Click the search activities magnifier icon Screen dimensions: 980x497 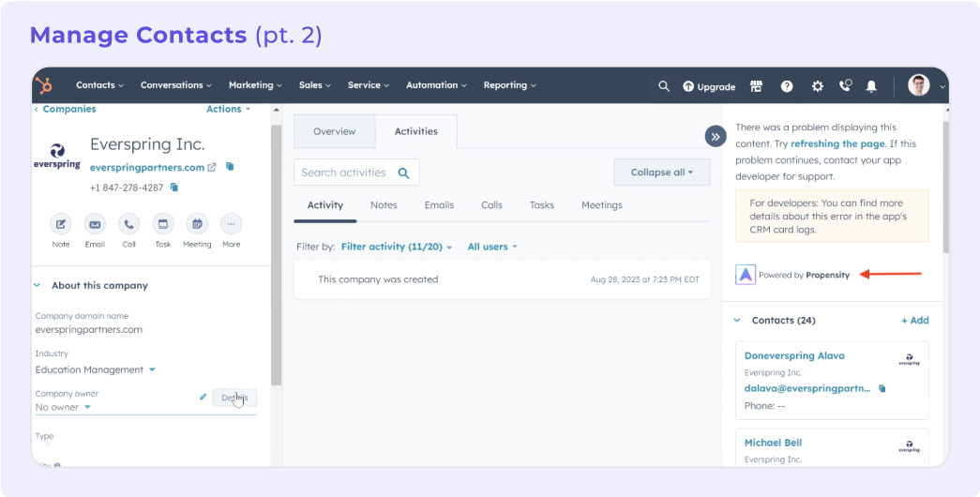tap(404, 173)
